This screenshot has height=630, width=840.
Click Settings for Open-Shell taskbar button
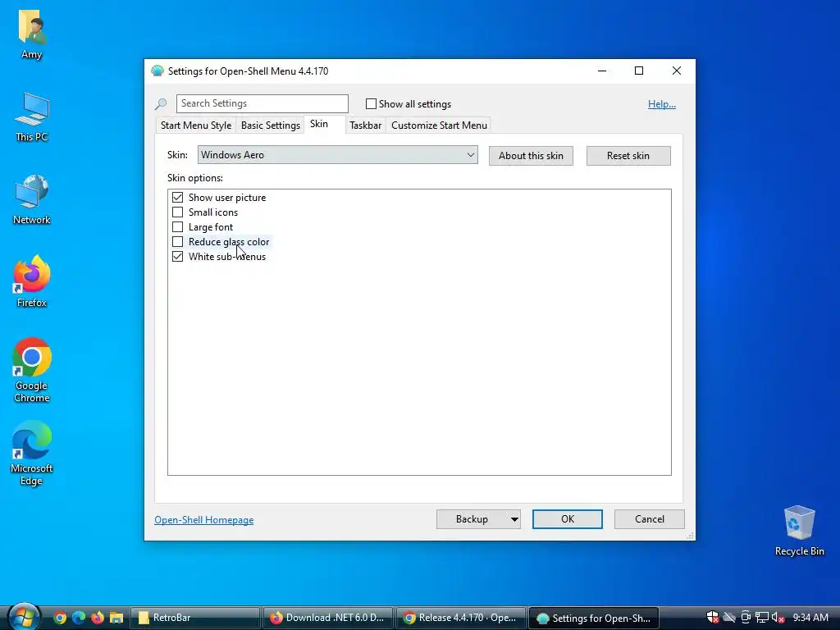click(594, 618)
